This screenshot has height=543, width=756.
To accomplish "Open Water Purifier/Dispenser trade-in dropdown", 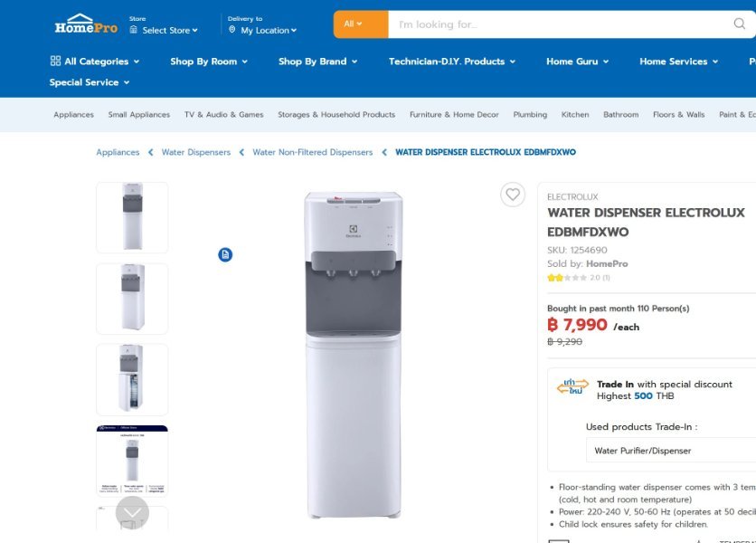I will 671,451.
